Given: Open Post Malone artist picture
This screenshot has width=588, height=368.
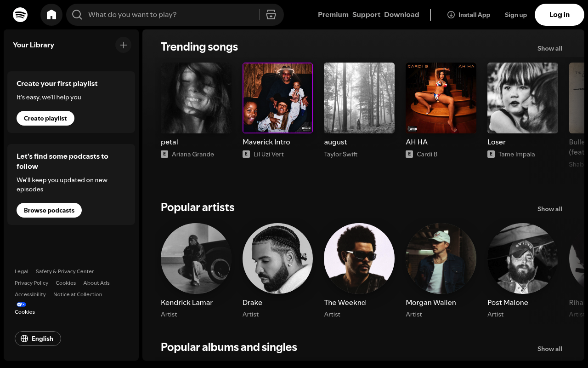Looking at the screenshot, I should tap(523, 259).
